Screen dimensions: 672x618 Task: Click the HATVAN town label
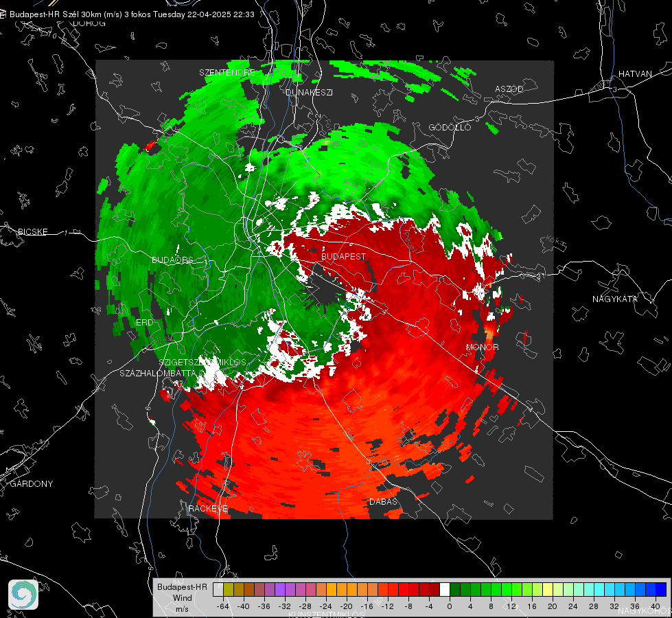click(x=635, y=73)
